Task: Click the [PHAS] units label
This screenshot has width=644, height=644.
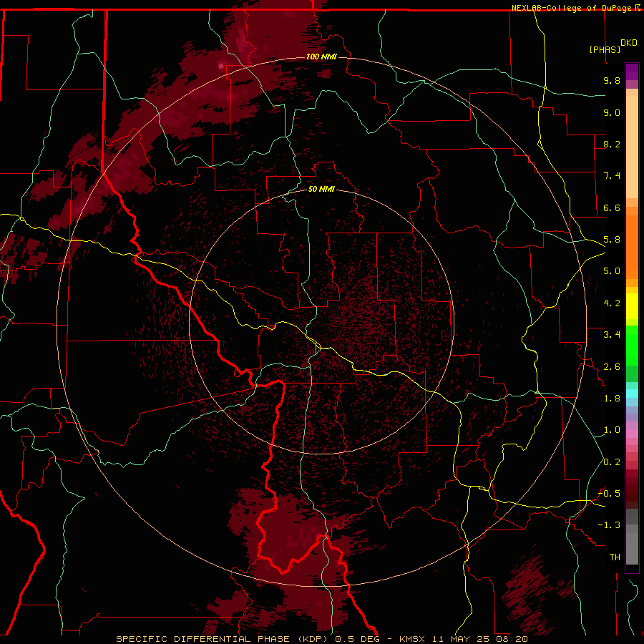Action: (605, 49)
